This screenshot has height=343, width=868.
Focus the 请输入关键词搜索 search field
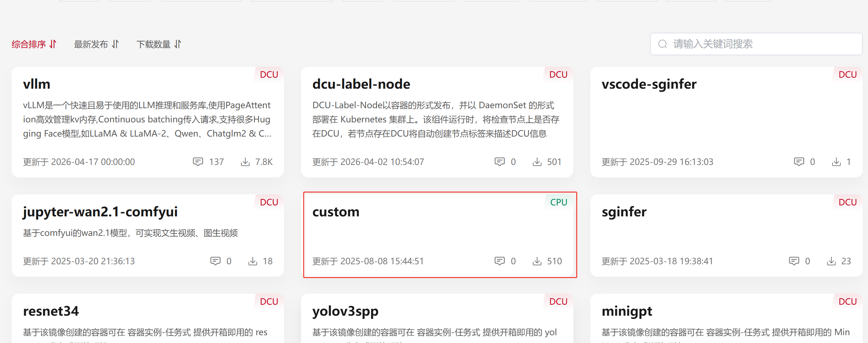click(x=756, y=44)
